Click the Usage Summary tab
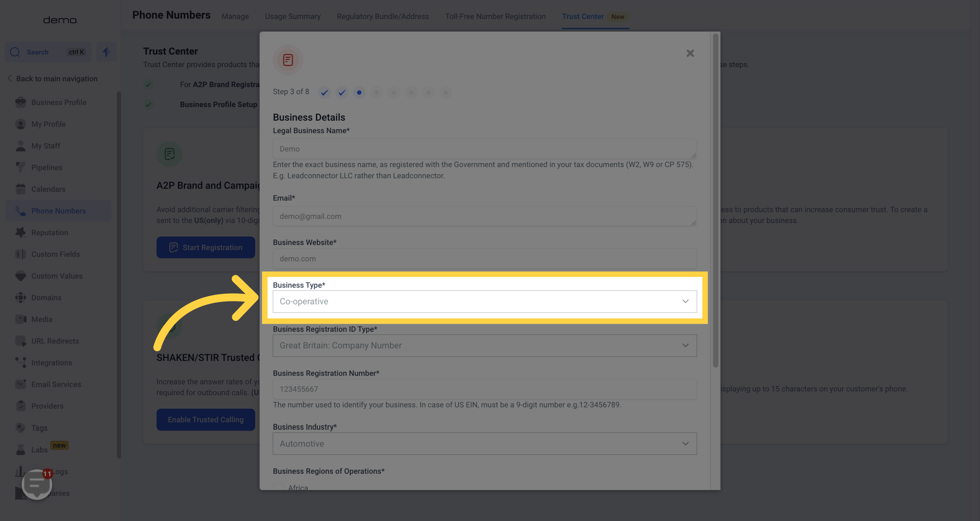The height and width of the screenshot is (521, 980). tap(292, 16)
